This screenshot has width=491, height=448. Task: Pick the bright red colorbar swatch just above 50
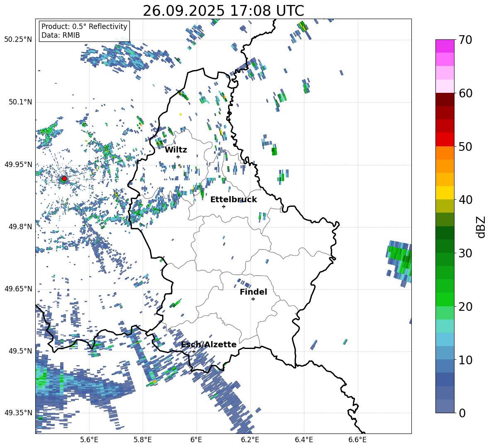(x=445, y=139)
